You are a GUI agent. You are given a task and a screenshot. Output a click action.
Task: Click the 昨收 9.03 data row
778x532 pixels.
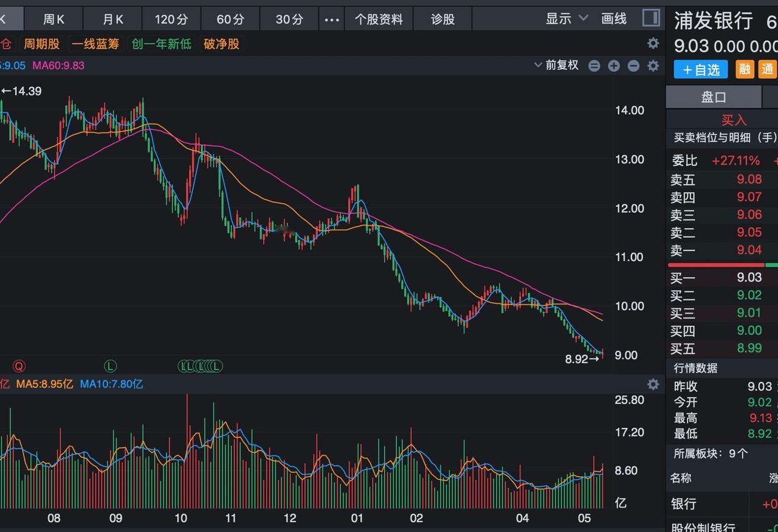coord(722,387)
